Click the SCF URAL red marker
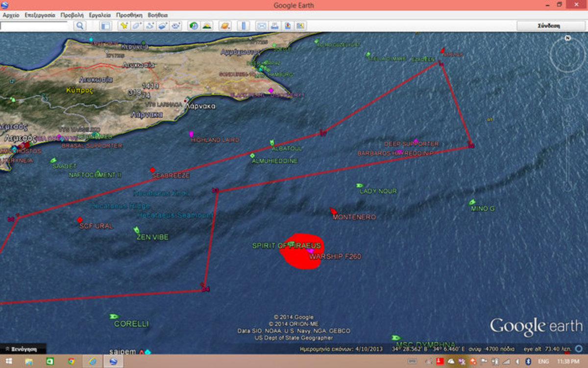This screenshot has width=588, height=368. (80, 220)
